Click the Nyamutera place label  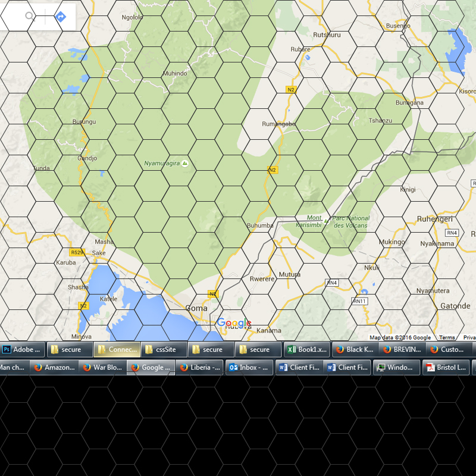[433, 290]
